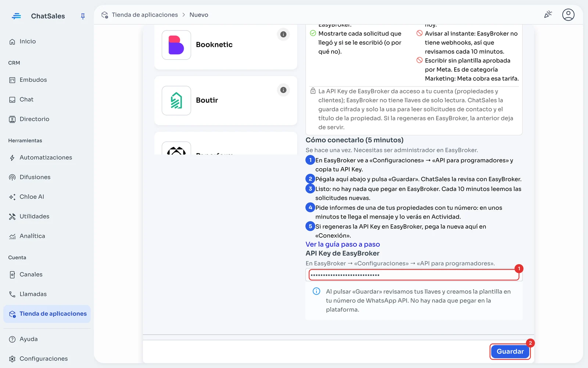Click the Configuraciones gear icon
588x368 pixels.
click(x=12, y=359)
